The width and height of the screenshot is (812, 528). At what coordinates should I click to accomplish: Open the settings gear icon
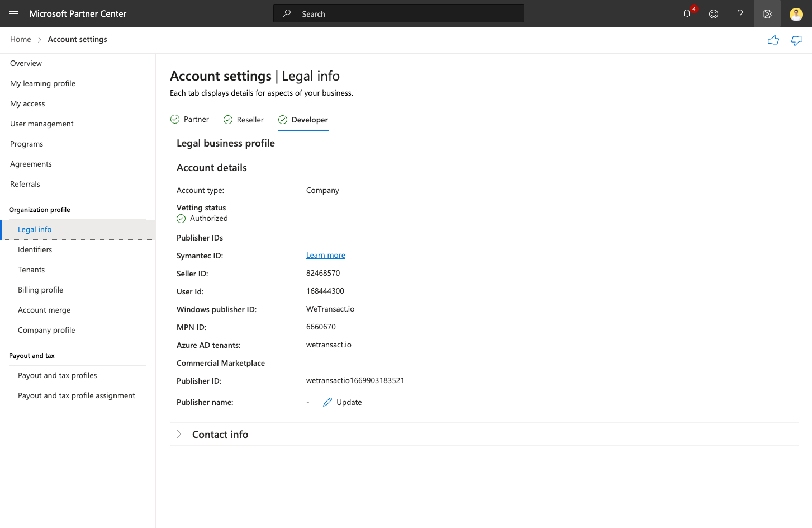[767, 13]
